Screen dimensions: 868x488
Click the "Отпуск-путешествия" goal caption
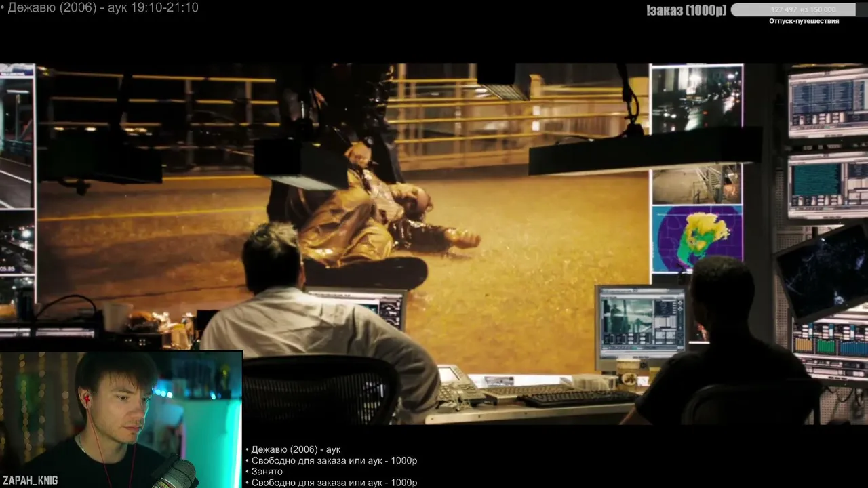pos(804,21)
